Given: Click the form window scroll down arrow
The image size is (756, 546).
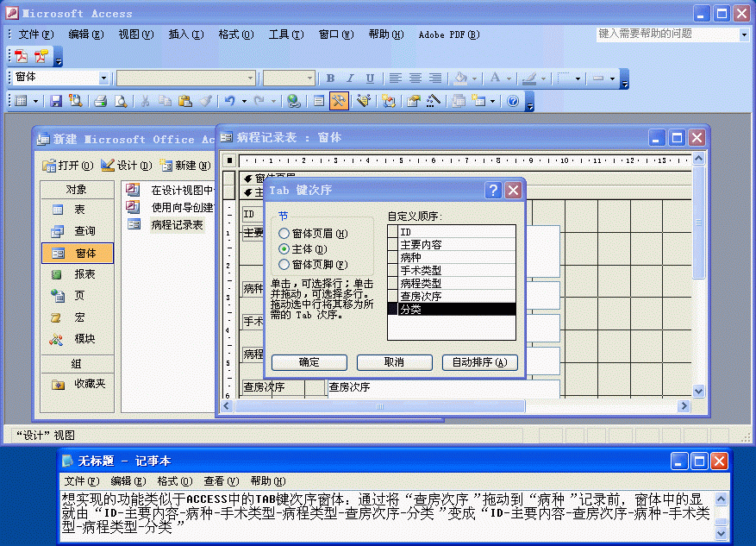Looking at the screenshot, I should click(x=698, y=392).
